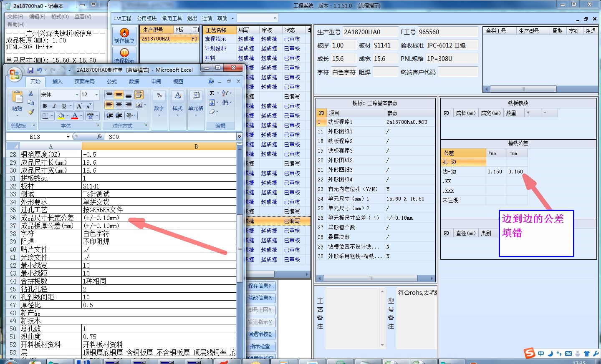Open the text orientation dropdown
601x364 pixels.
(x=135, y=115)
